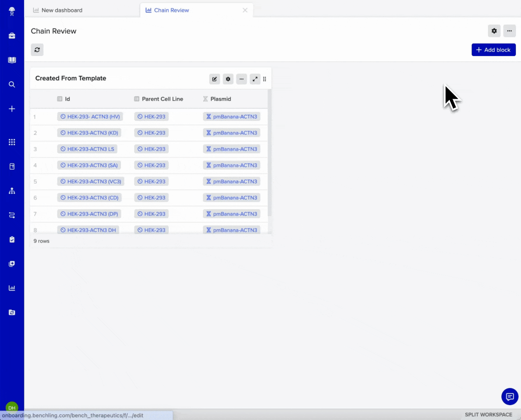Click the refresh dashboard icon
The width and height of the screenshot is (521, 420).
point(37,50)
